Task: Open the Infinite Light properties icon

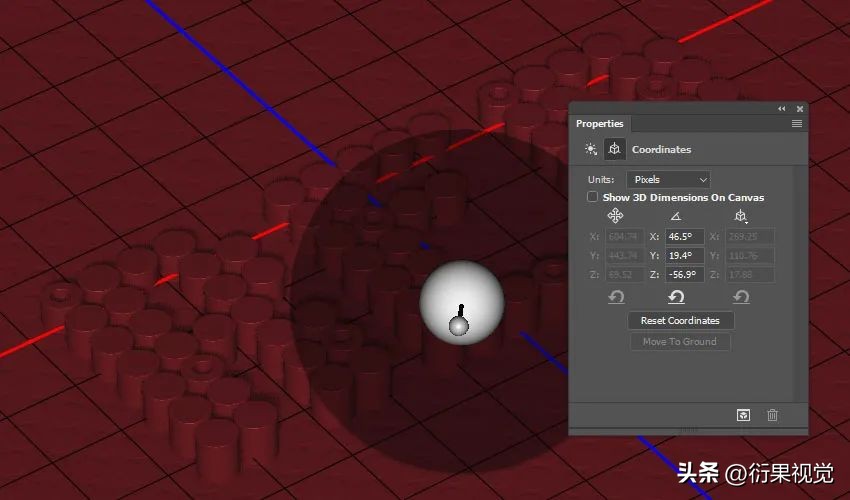Action: pyautogui.click(x=590, y=149)
